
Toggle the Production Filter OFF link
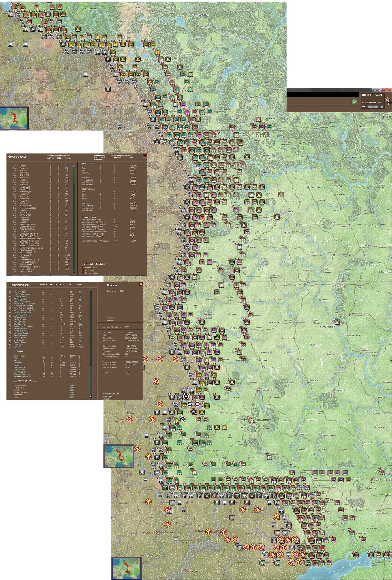(x=111, y=394)
